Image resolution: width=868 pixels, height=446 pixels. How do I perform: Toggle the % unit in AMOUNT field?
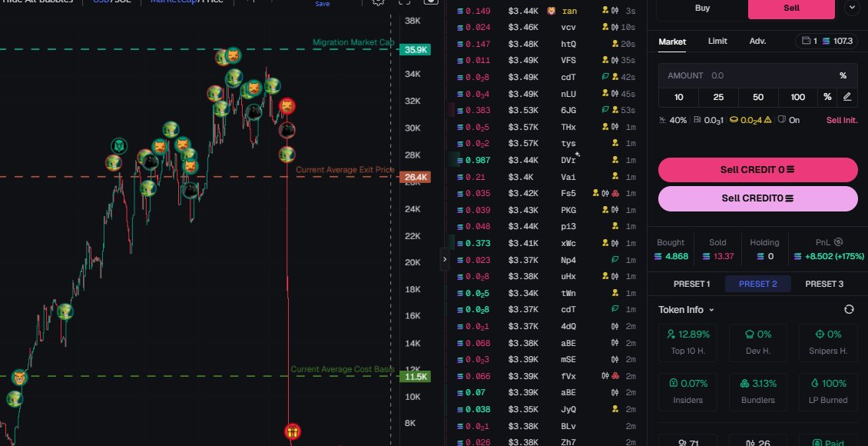click(843, 75)
